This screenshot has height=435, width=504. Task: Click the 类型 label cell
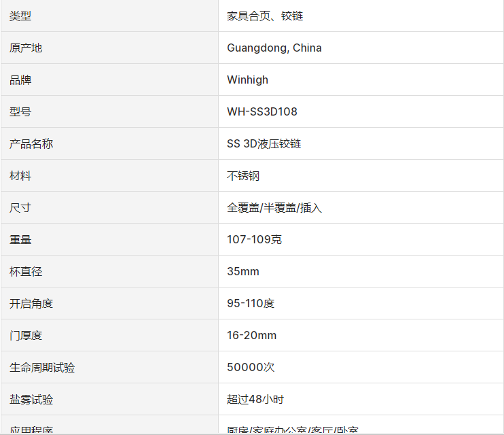(x=20, y=16)
